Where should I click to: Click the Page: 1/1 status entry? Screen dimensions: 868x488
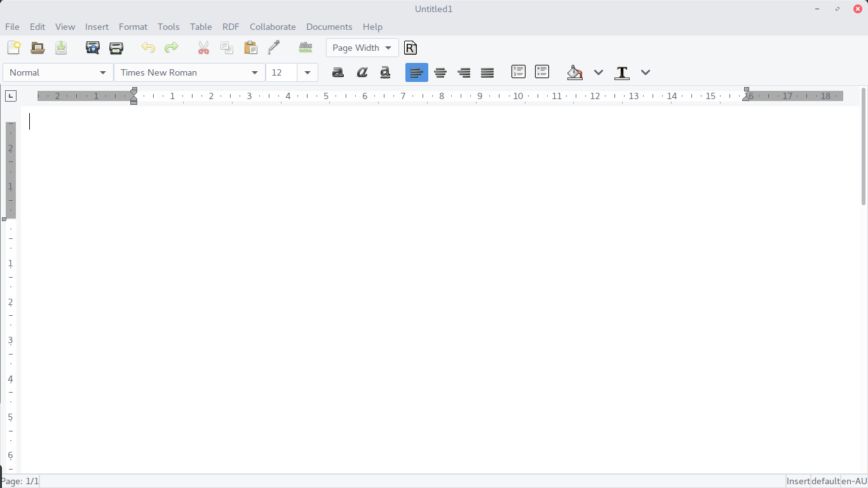tap(20, 481)
